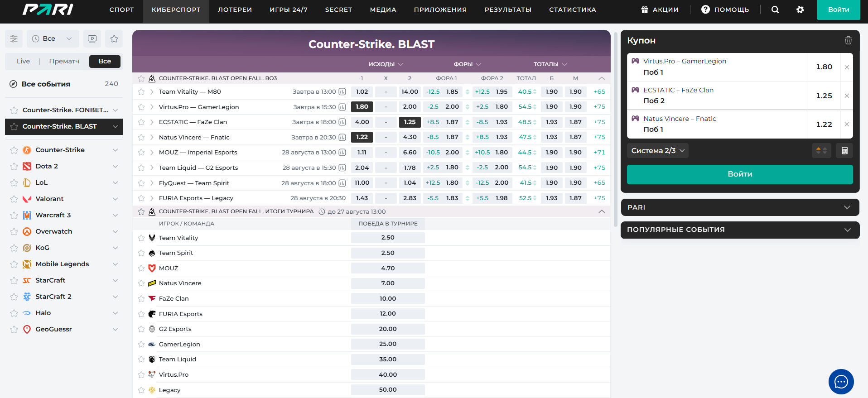The width and height of the screenshot is (868, 398).
Task: Open the Спорт menu
Action: point(121,10)
